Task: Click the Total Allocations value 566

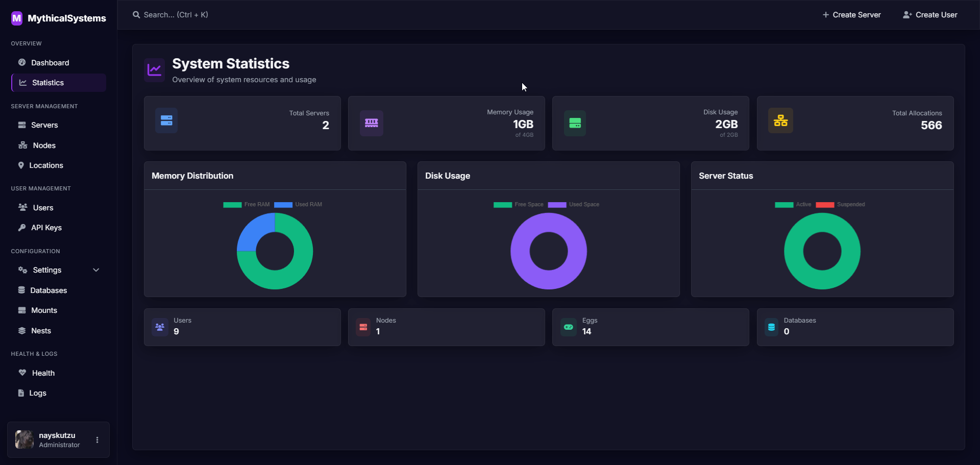Action: [932, 125]
